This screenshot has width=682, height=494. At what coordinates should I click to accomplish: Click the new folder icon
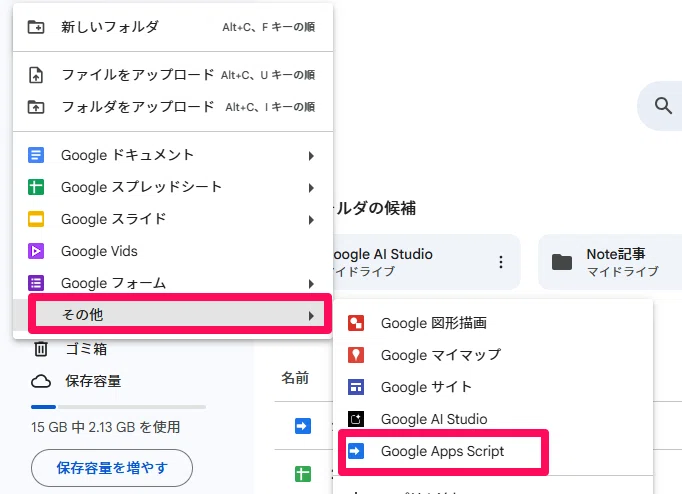click(x=36, y=27)
